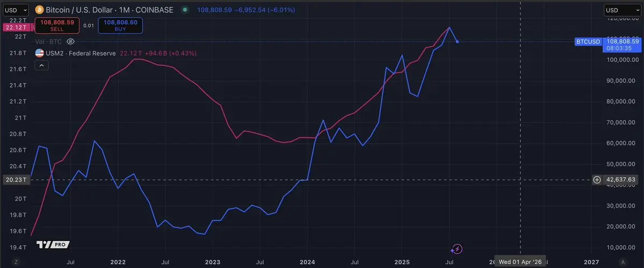The image size is (644, 268).
Task: Click the SELL 108,808.59 button
Action: 57,25
